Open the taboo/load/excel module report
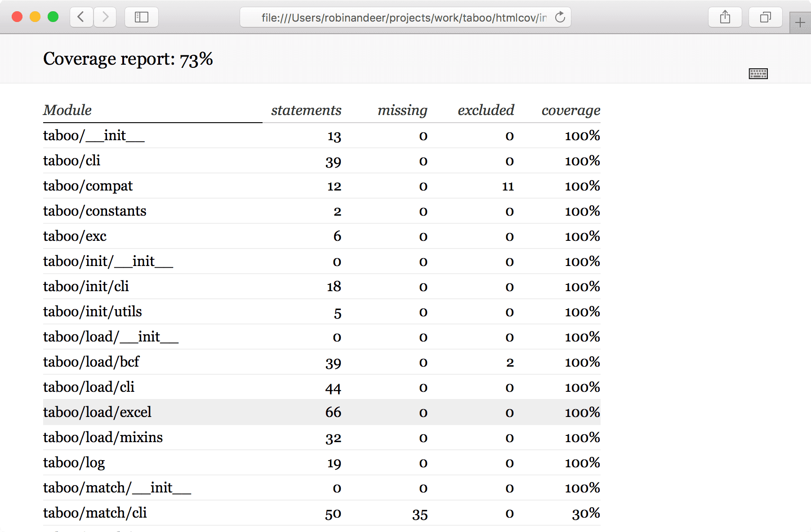Viewport: 811px width, 532px height. click(97, 412)
